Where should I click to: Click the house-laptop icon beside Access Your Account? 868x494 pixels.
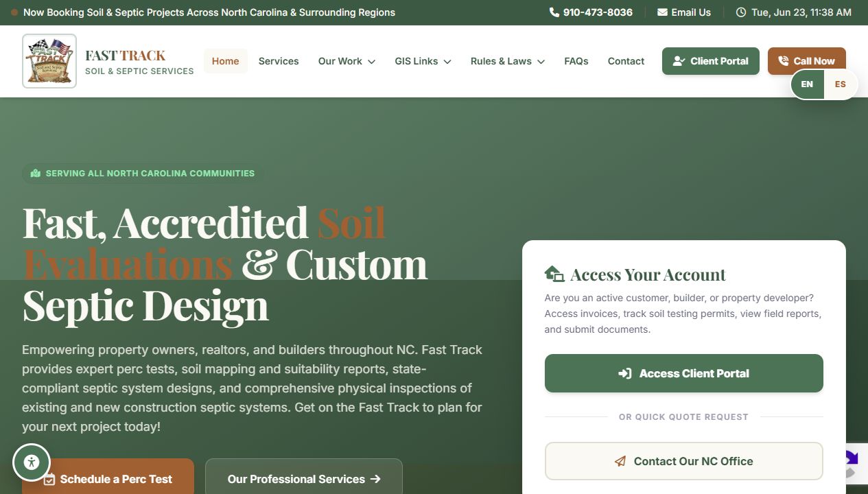coord(554,274)
